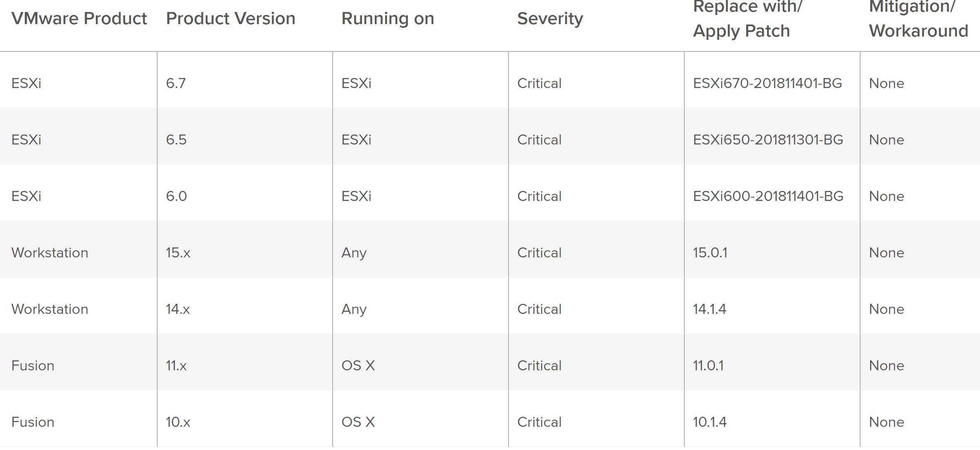
Task: Click the "Severity" column header
Action: 550,19
